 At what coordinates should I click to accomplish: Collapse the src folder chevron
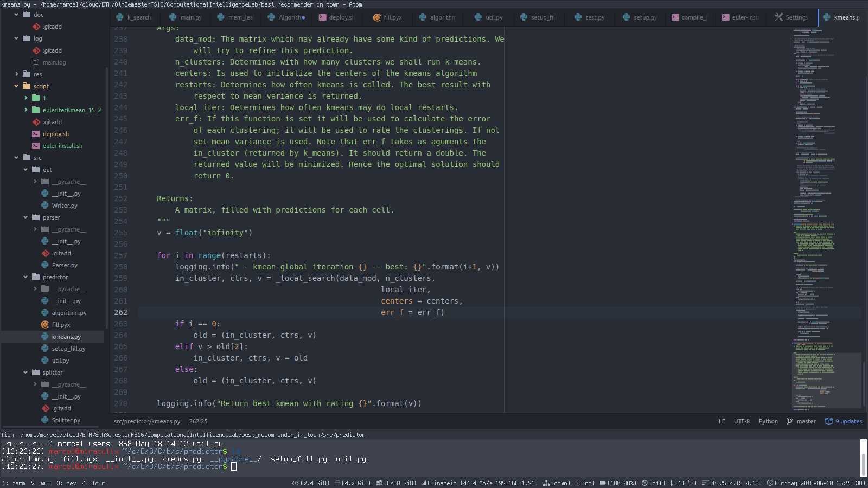pos(16,158)
